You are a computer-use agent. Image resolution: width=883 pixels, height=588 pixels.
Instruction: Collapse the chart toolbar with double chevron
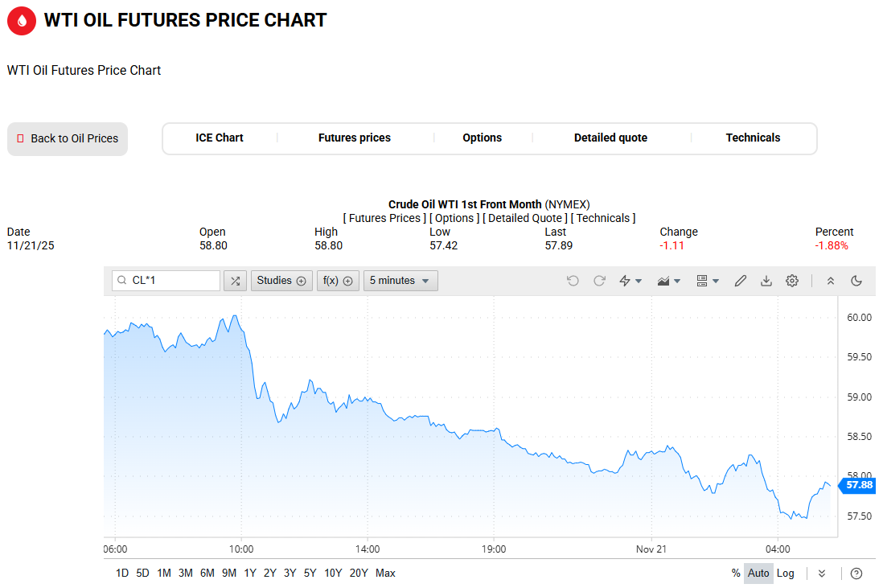(x=831, y=281)
